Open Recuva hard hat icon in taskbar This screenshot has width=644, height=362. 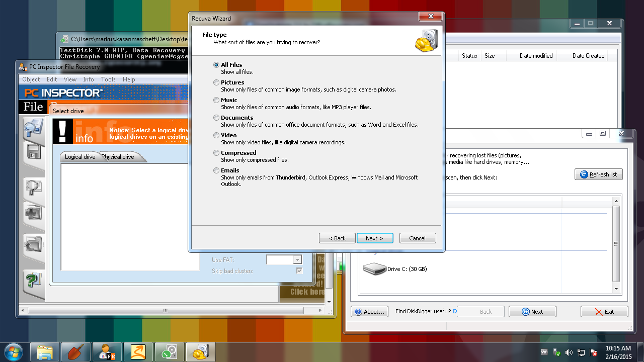[201, 352]
